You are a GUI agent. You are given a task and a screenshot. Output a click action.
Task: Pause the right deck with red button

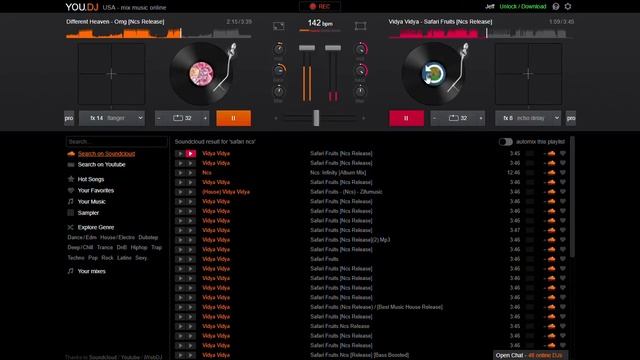(406, 118)
